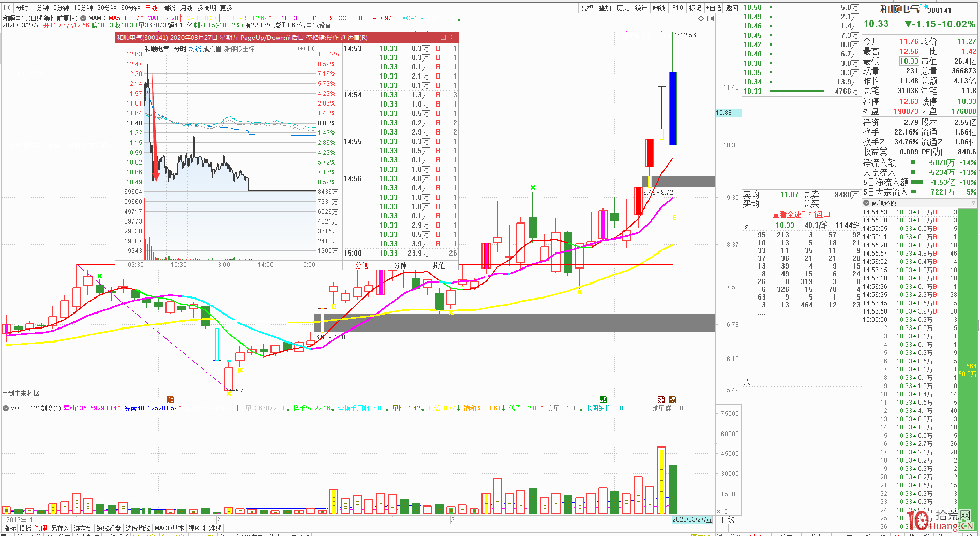The height and width of the screenshot is (536, 980).
Task: Click the 另存为 save-as button
Action: click(61, 528)
